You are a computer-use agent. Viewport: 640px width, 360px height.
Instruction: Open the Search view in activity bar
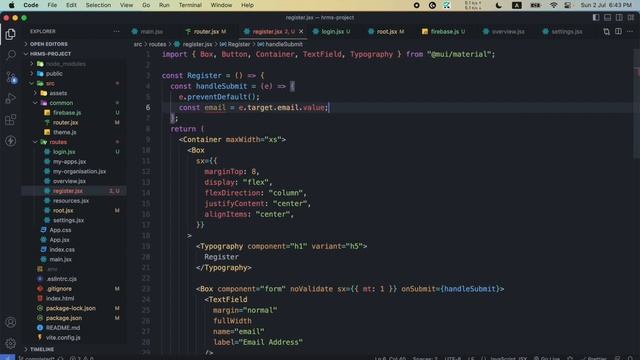tap(11, 55)
